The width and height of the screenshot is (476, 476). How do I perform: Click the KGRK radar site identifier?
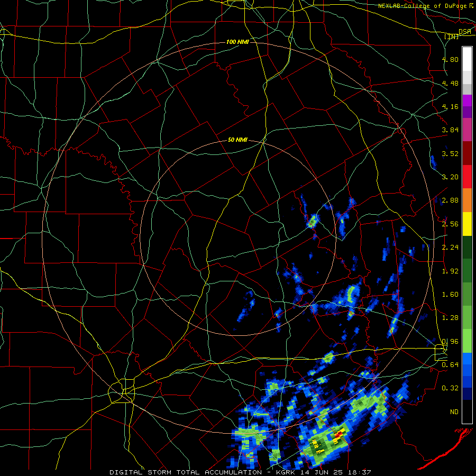point(287,472)
